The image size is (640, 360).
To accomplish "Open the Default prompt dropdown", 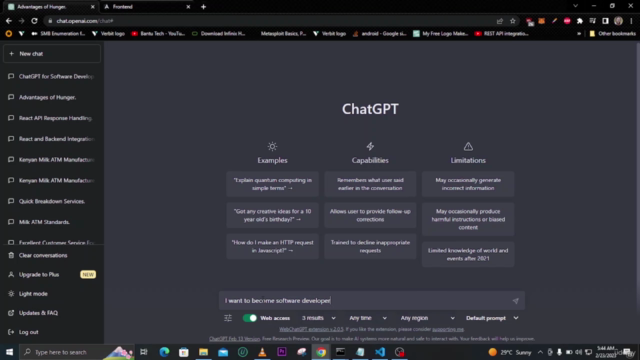I will pyautogui.click(x=492, y=318).
